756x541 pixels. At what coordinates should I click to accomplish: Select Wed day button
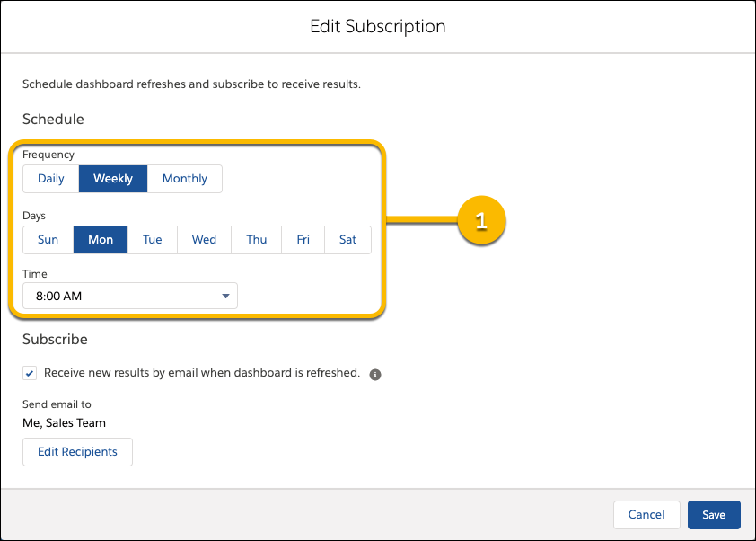(x=204, y=240)
